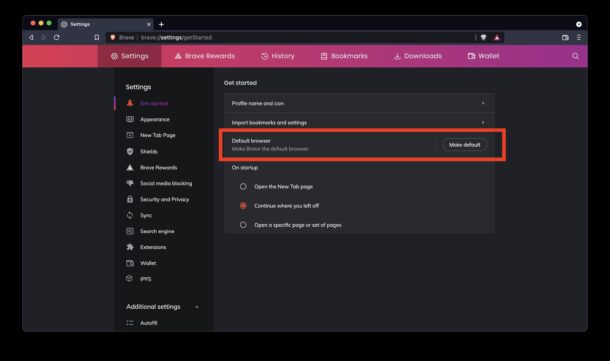Click the 'On startup' section label

click(245, 168)
